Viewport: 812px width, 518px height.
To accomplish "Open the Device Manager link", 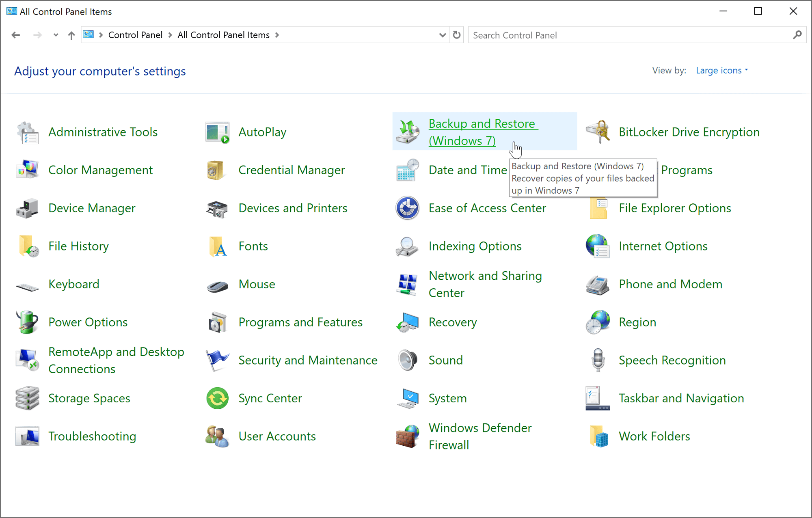I will [x=92, y=208].
